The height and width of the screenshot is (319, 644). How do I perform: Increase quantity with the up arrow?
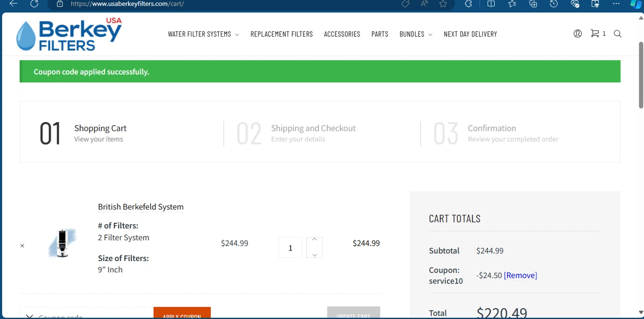coord(314,239)
